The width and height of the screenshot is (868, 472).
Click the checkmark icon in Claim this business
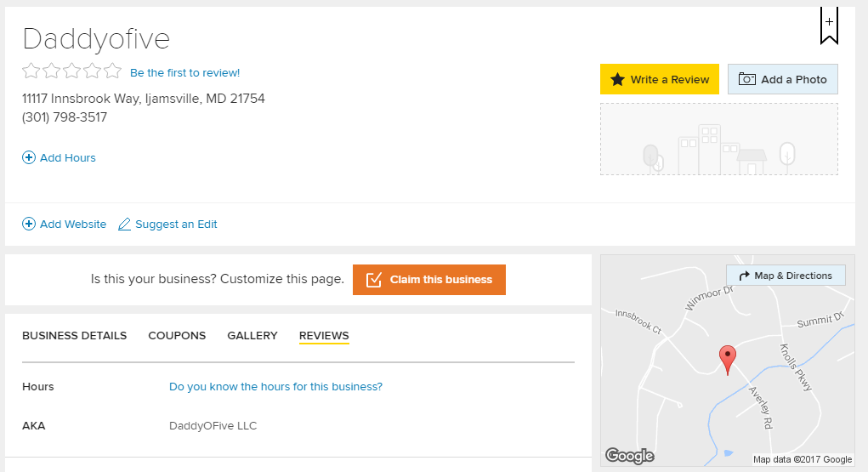coord(374,280)
